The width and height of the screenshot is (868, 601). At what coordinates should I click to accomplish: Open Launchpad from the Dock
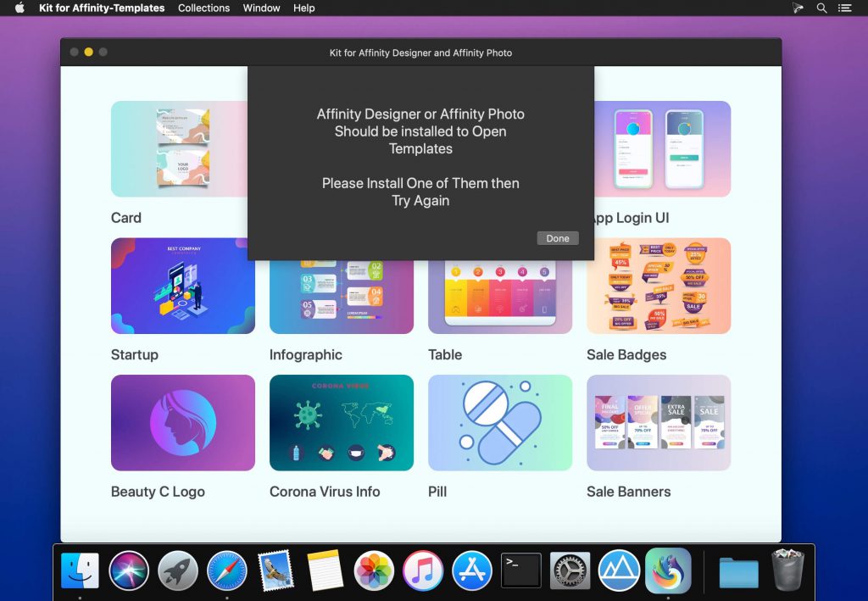tap(178, 570)
